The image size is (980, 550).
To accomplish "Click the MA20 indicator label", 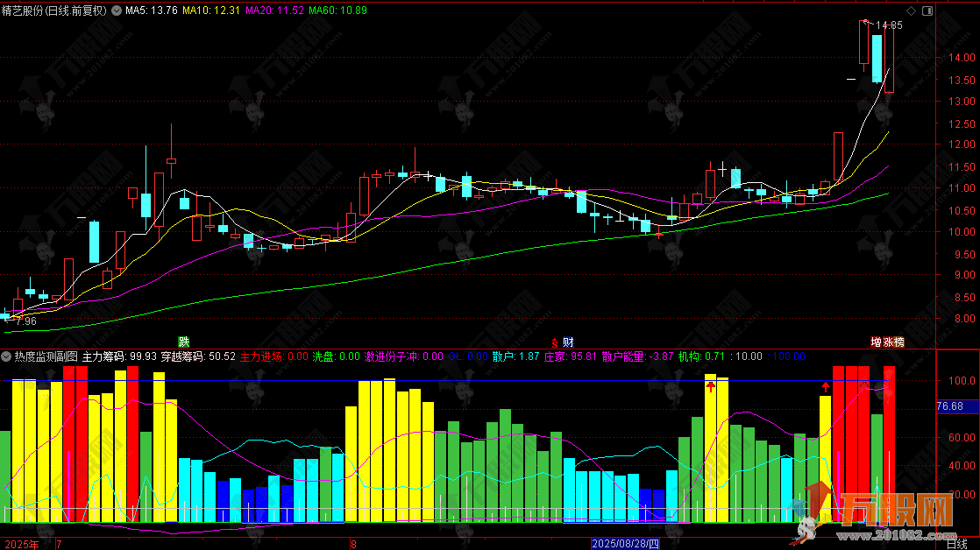I will (273, 11).
